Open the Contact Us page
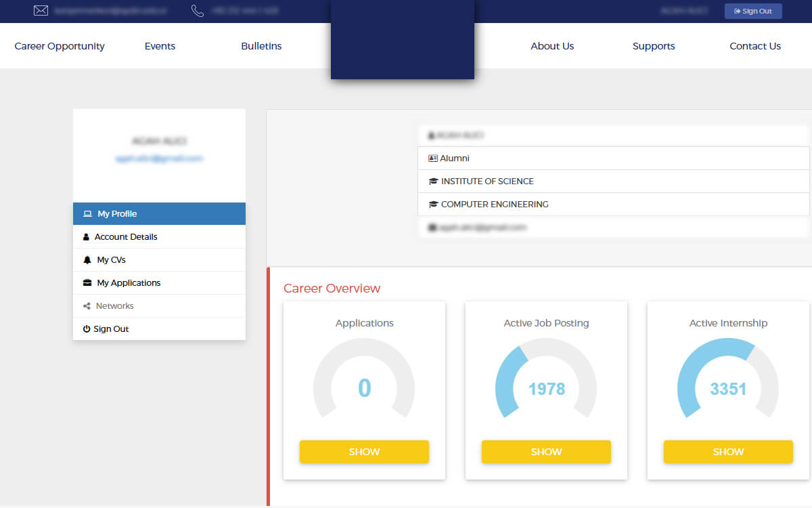 tap(755, 46)
